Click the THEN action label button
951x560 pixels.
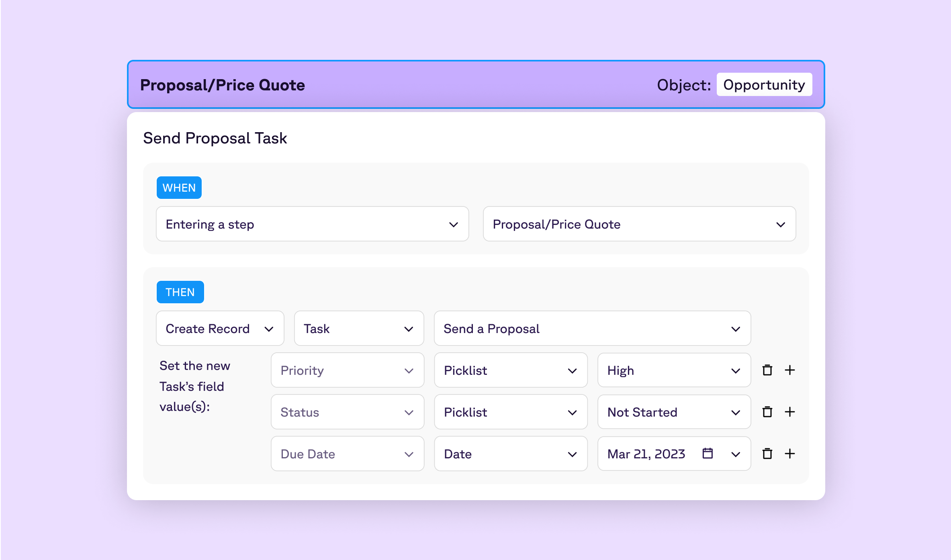(179, 292)
